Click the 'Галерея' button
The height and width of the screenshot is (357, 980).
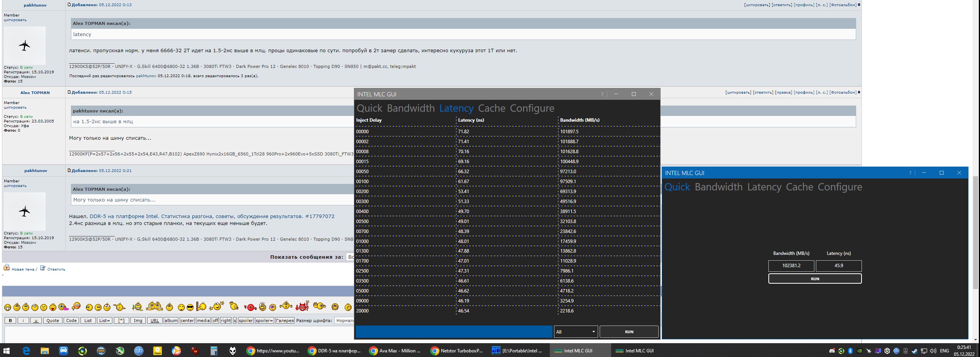coord(284,321)
